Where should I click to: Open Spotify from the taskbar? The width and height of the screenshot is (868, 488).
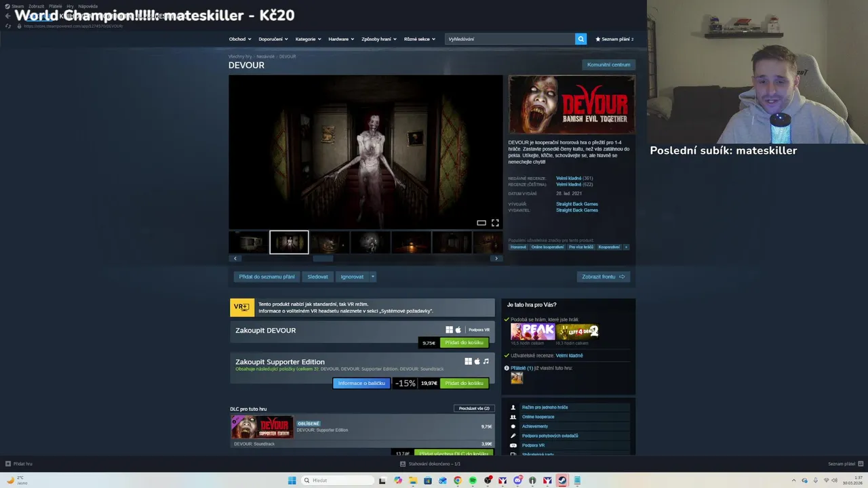[473, 481]
